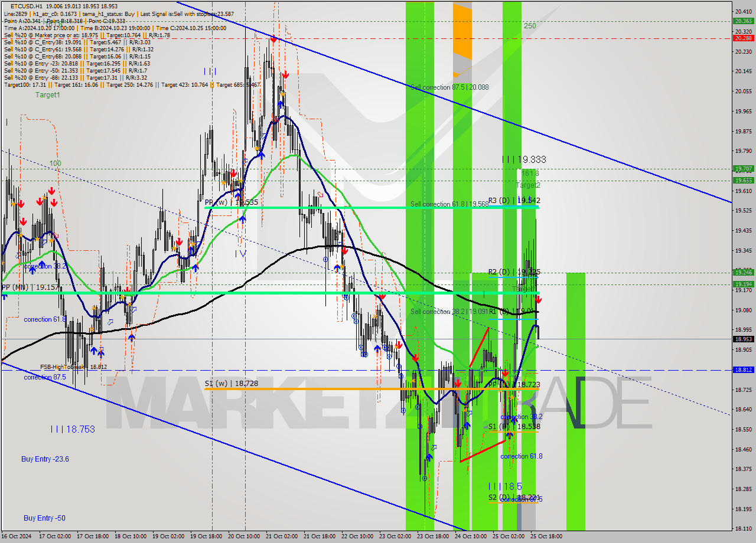Click the red 20.288 price tag
Viewport: 756px width, 543px height.
coord(743,38)
